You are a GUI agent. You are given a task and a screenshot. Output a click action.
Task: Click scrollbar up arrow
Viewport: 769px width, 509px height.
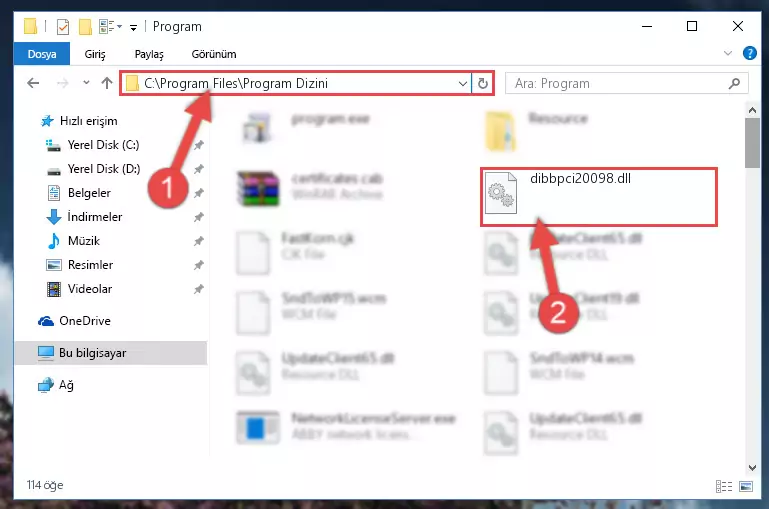752,111
